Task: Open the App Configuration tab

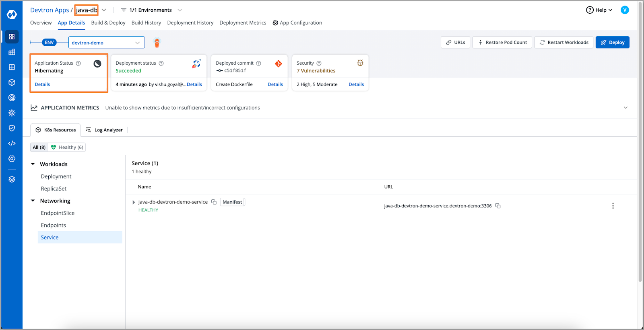Action: coord(297,23)
